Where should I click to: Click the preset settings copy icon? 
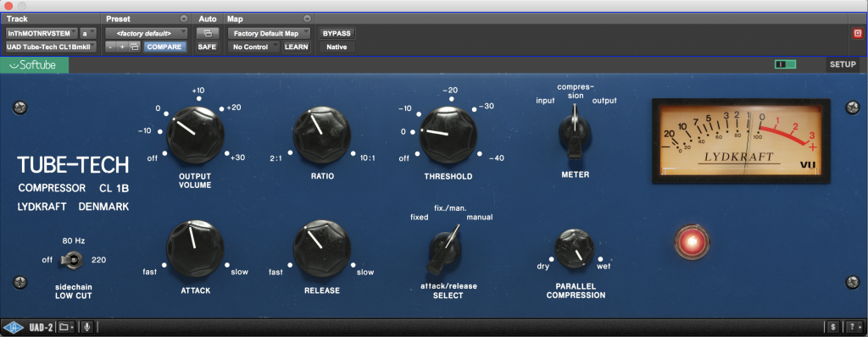135,47
